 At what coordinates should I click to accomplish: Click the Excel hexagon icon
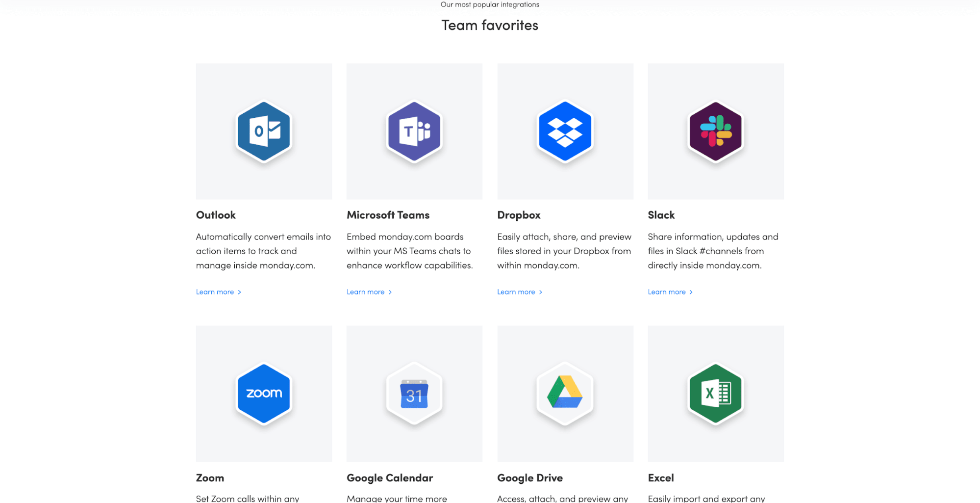(x=715, y=394)
